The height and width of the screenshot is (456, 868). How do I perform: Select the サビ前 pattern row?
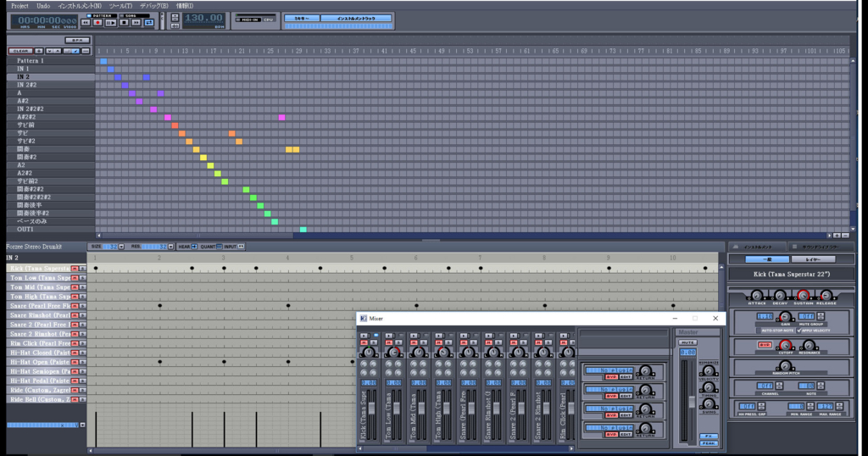pos(50,125)
